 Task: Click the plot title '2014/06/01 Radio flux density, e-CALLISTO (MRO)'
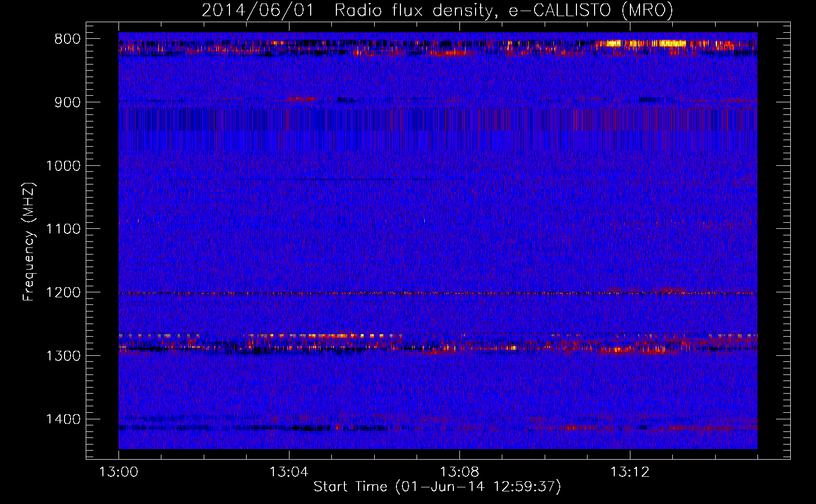click(437, 10)
